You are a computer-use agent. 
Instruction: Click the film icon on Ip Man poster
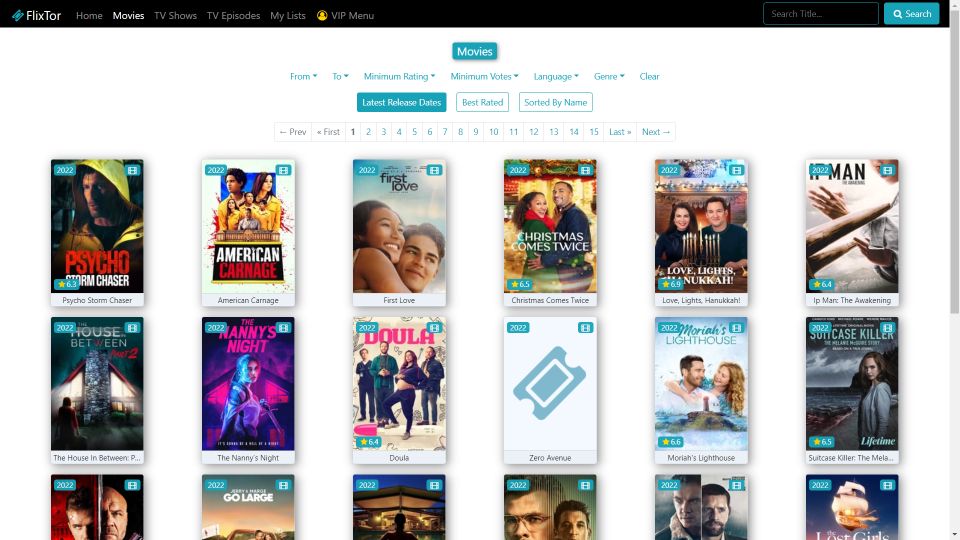point(887,170)
